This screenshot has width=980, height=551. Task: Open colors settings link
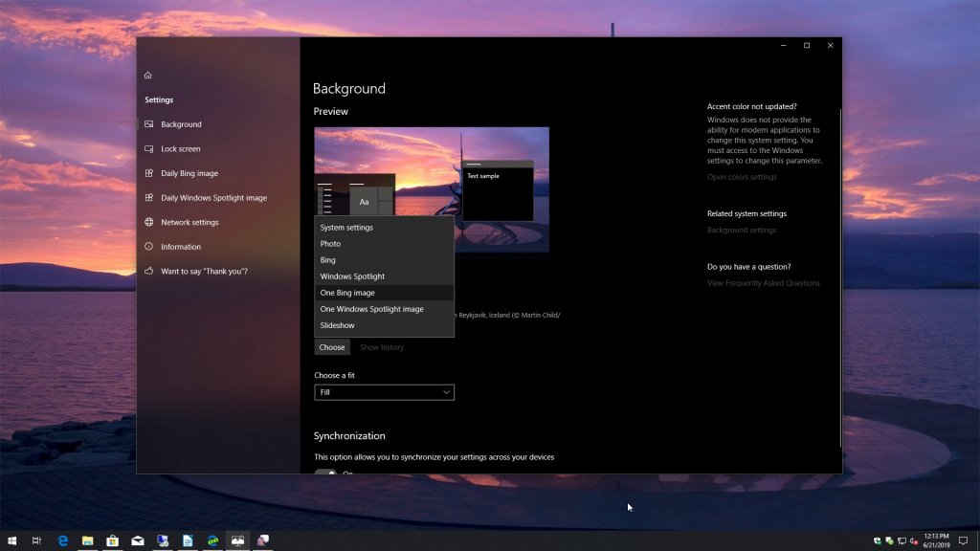tap(742, 177)
